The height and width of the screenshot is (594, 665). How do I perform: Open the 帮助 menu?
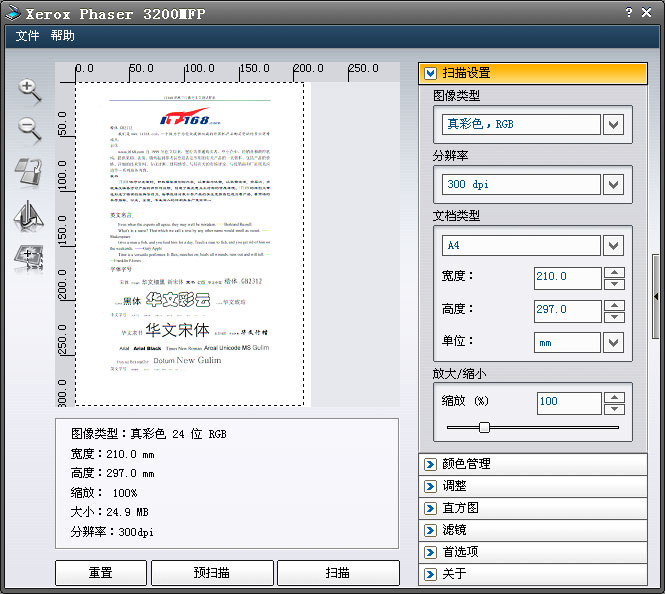point(62,36)
